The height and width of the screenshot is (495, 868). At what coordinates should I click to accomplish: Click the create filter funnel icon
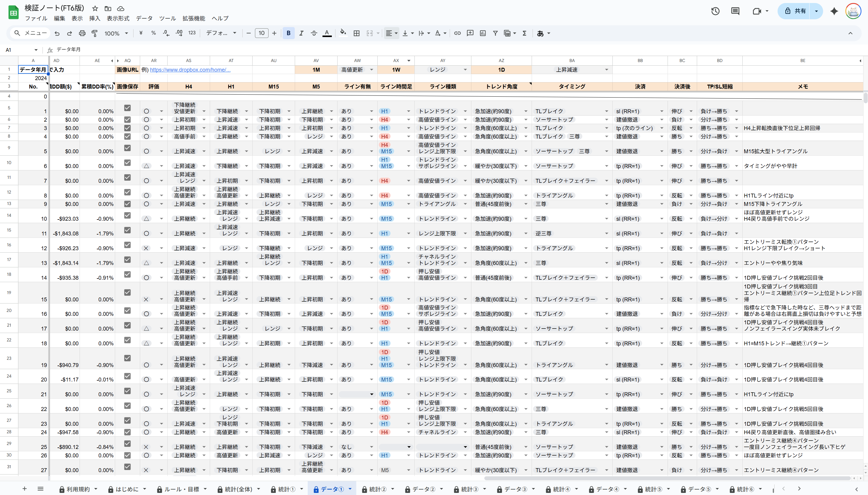tap(495, 33)
